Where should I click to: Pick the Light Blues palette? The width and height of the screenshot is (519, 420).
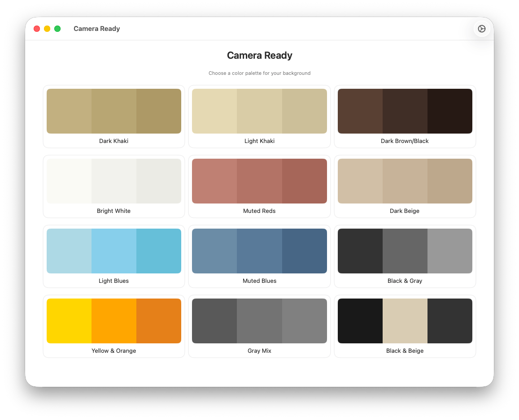click(113, 256)
